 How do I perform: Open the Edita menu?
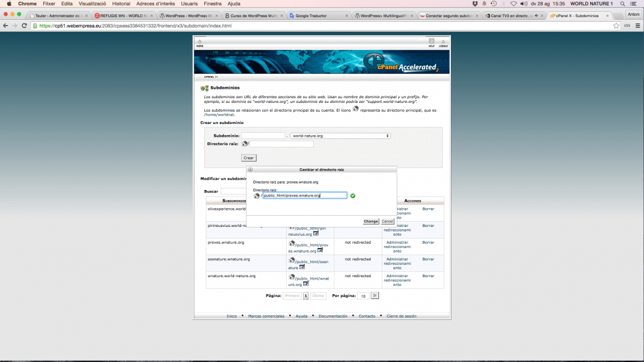tap(67, 4)
